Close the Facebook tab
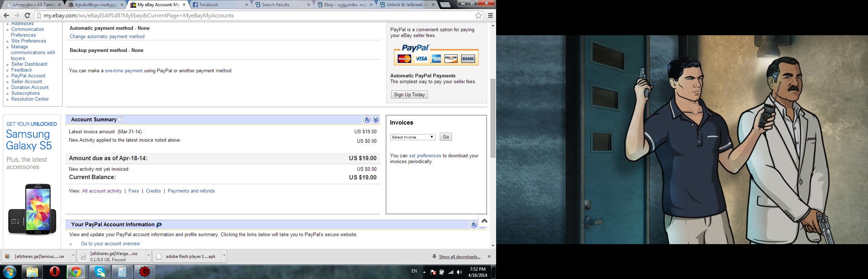 point(247,5)
